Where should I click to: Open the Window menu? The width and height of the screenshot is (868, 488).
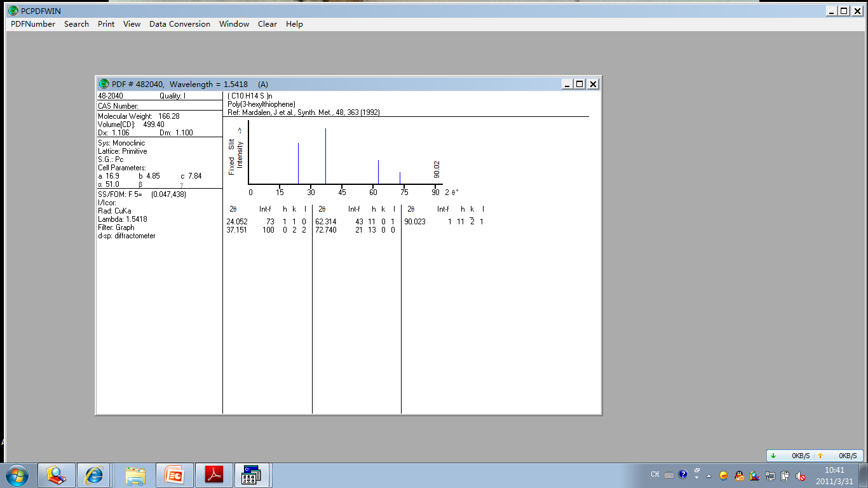point(234,24)
